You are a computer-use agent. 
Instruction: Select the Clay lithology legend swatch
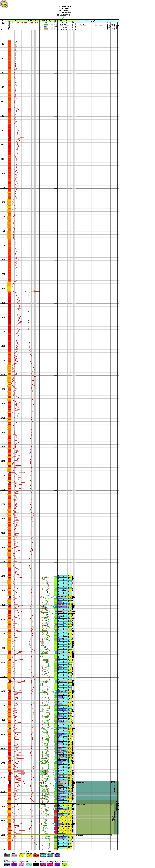(x=7, y=856)
